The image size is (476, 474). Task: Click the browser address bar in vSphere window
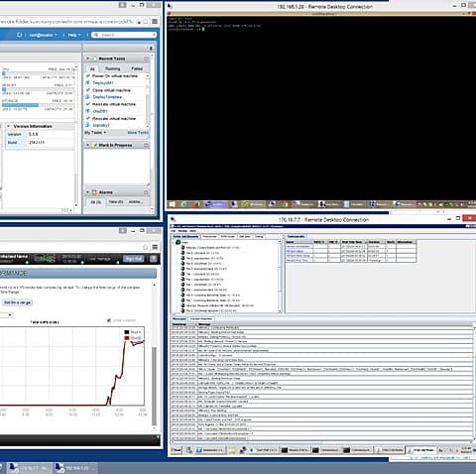(x=66, y=22)
